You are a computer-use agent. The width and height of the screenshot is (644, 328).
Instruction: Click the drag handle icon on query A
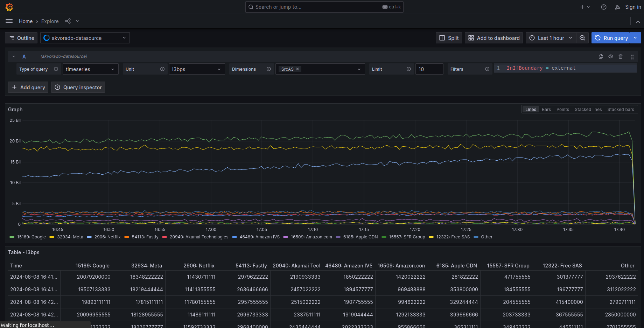tap(632, 56)
